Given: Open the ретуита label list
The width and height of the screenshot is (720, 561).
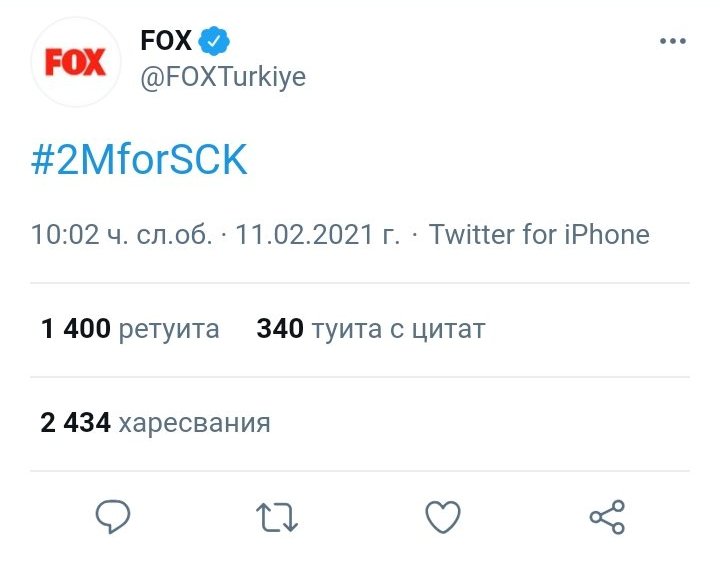Looking at the screenshot, I should [169, 329].
